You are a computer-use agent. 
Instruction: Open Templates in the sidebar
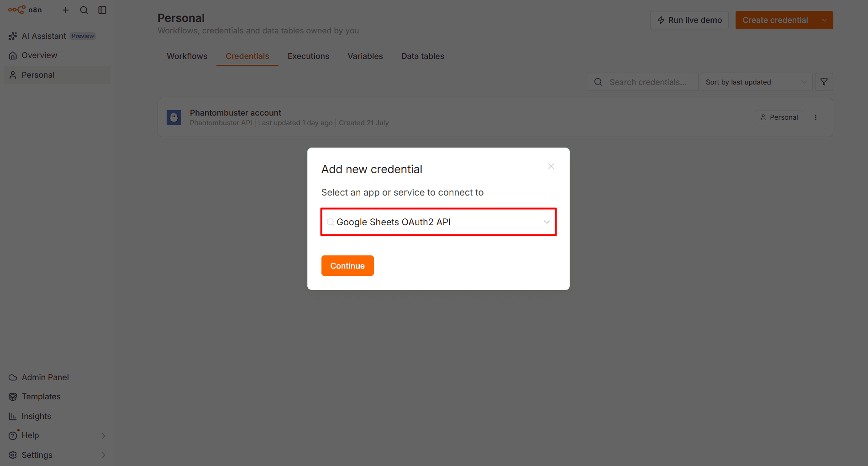coord(57,397)
